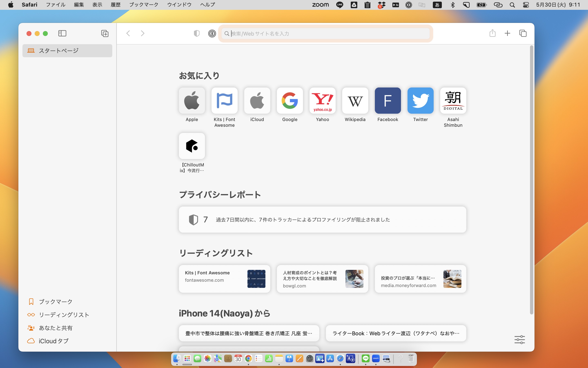Show the tab overview

pyautogui.click(x=523, y=33)
